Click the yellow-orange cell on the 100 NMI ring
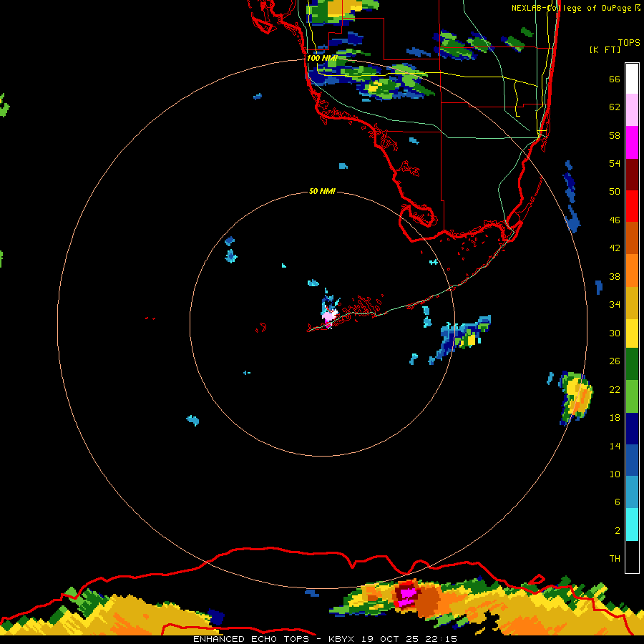 coord(578,396)
